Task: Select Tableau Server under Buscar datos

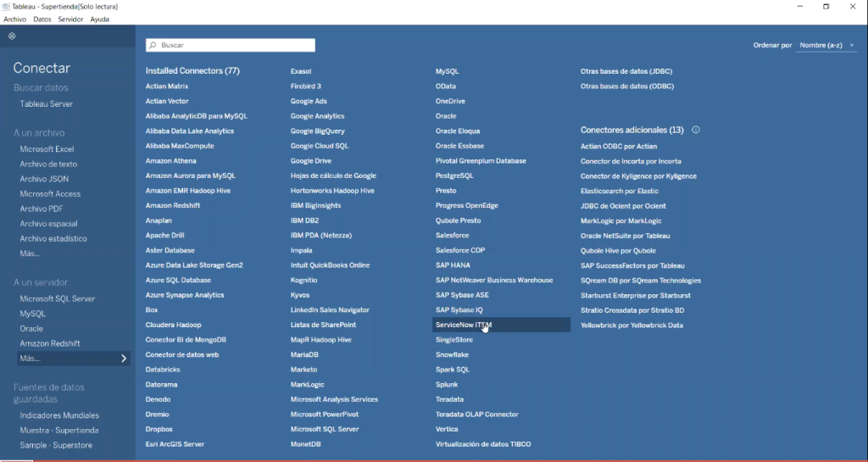Action: pyautogui.click(x=47, y=104)
